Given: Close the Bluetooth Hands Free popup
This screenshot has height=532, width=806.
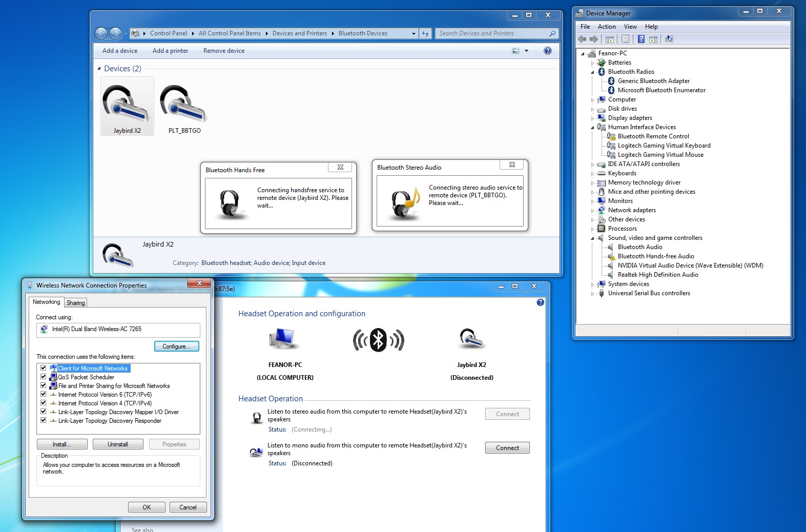Looking at the screenshot, I should [340, 167].
